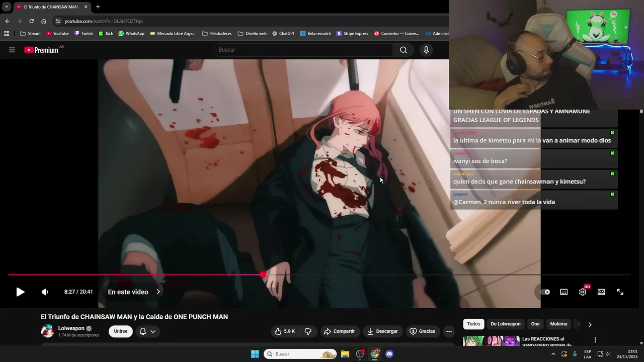Open a new browser tab with the plus
This screenshot has height=362, width=644.
98,7
